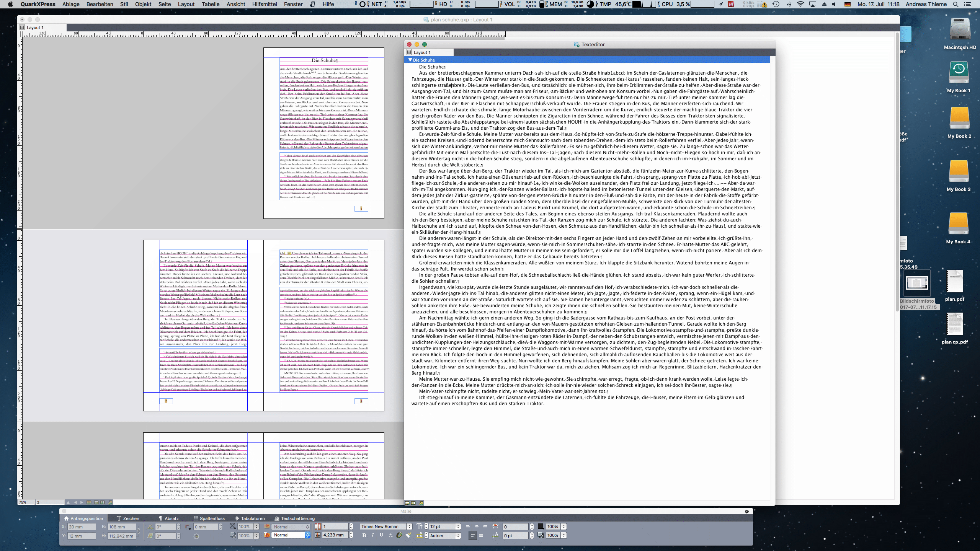Click split window horizontally icon in layout bar

(96, 502)
